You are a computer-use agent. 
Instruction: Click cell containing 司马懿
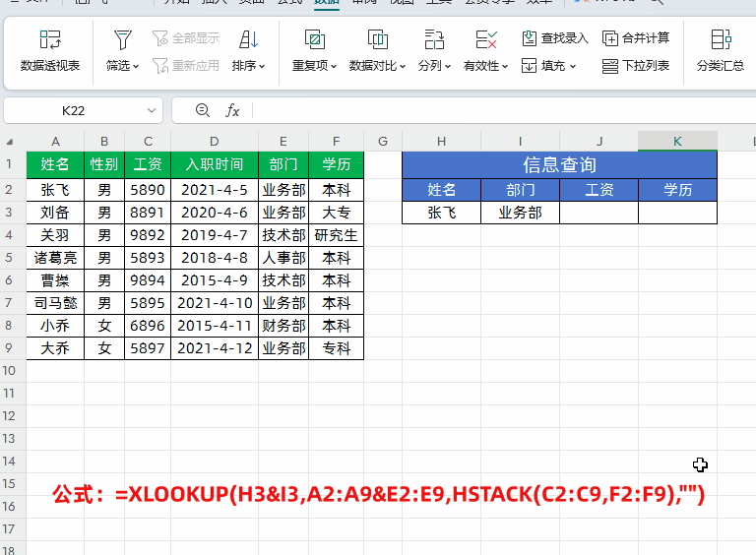(x=55, y=303)
